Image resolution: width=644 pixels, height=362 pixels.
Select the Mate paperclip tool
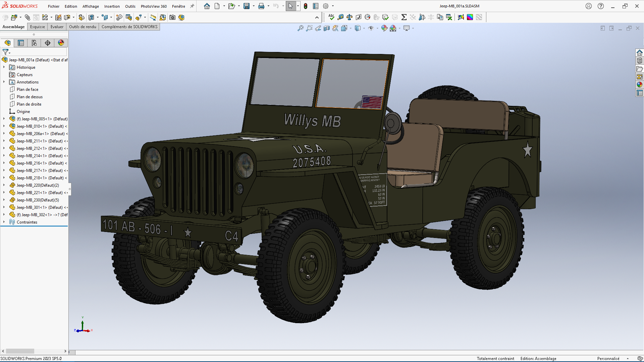[x=28, y=17]
